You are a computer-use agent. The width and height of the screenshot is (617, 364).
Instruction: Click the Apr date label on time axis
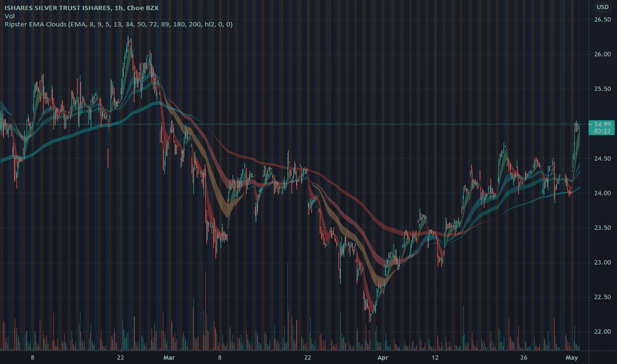(383, 357)
